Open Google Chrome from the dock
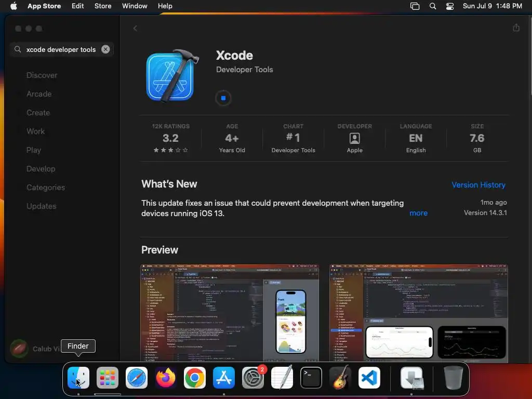Viewport: 532px width, 399px height. pos(195,378)
